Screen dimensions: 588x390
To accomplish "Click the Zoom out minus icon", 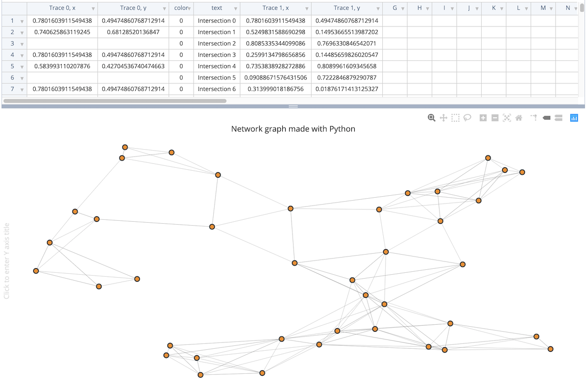I will (x=495, y=118).
